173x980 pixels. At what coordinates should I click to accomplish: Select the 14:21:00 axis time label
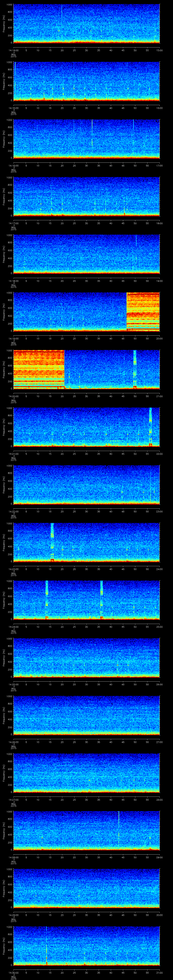[13, 454]
